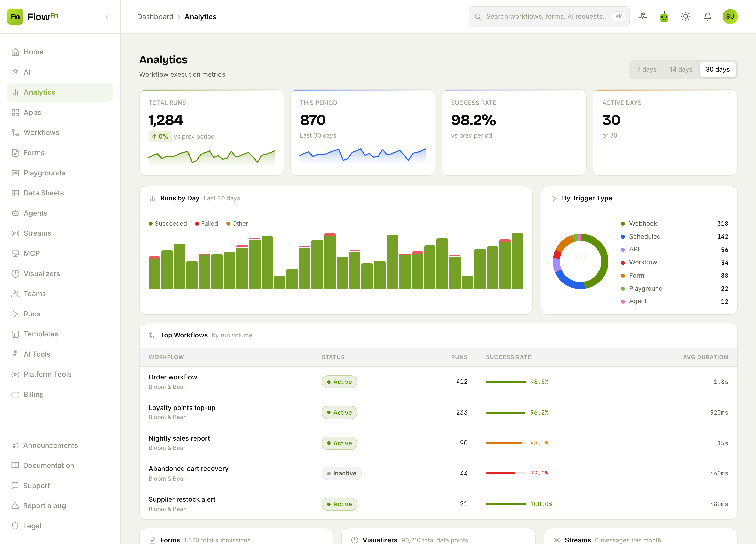Open the Announcements megaphone icon
Screen dimensions: 756x544
point(15,445)
